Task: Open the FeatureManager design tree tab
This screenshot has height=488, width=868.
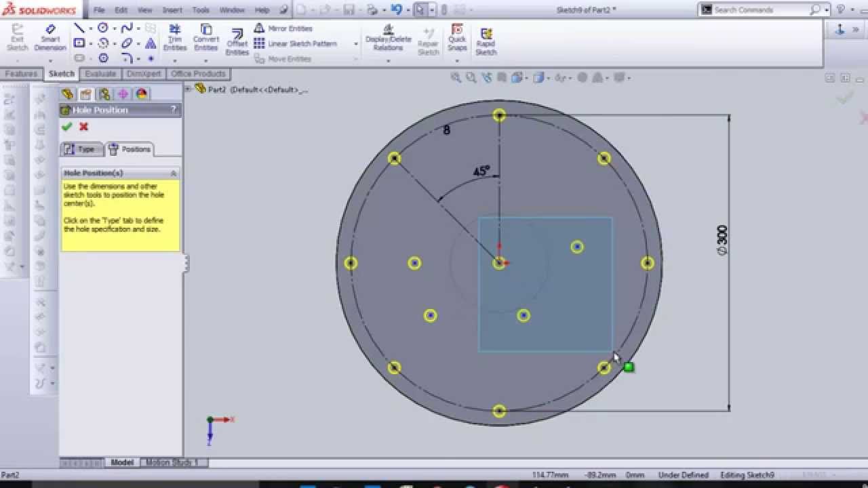Action: [67, 94]
